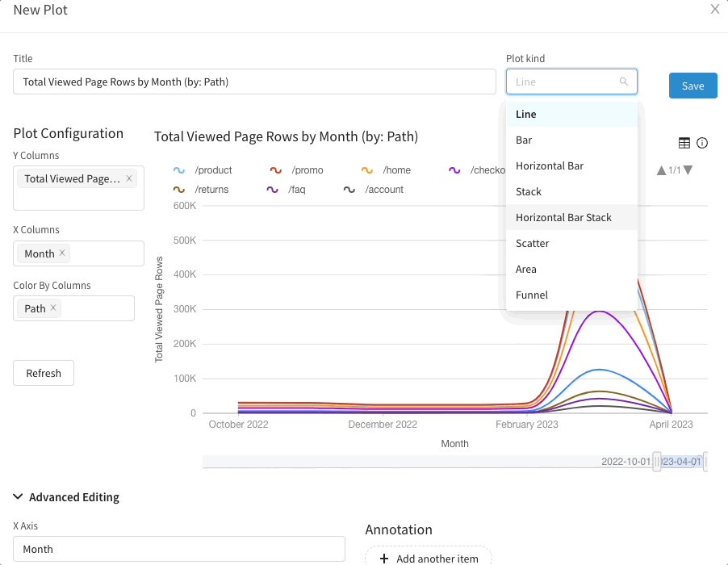Click the plus icon to add annotation
This screenshot has height=565, width=728.
click(384, 559)
